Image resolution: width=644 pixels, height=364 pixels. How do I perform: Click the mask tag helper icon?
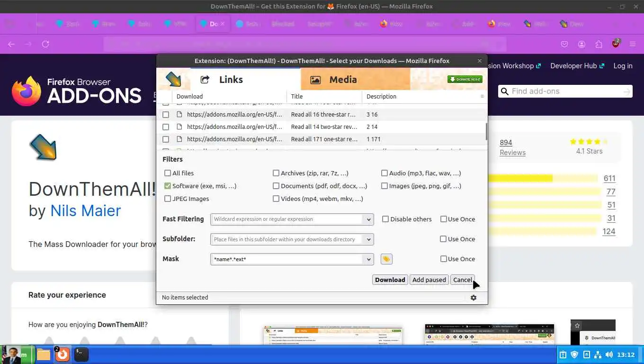coord(386,259)
